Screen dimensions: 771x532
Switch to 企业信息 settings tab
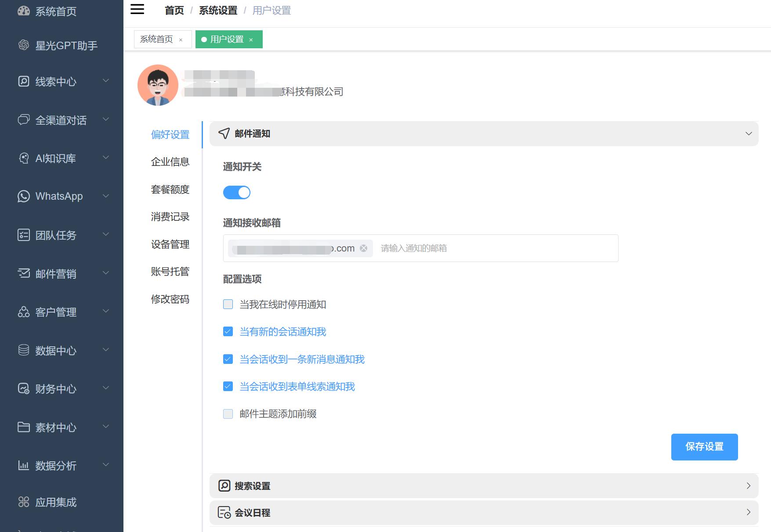[x=170, y=162]
